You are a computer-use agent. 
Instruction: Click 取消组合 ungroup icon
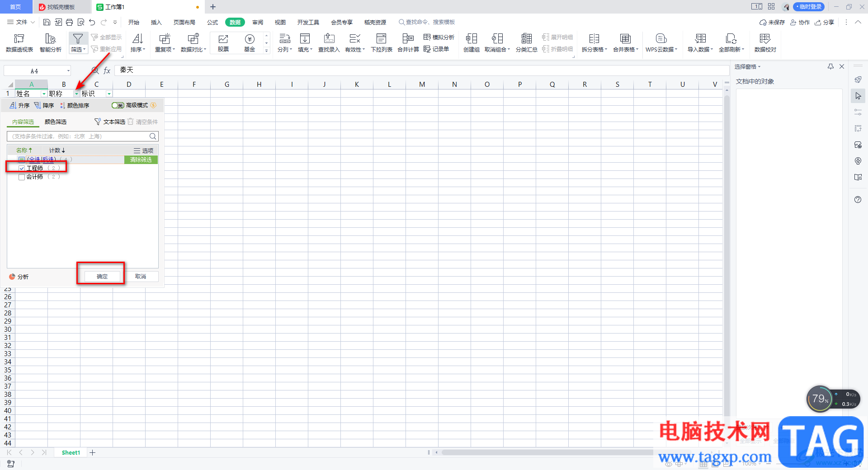tap(497, 39)
